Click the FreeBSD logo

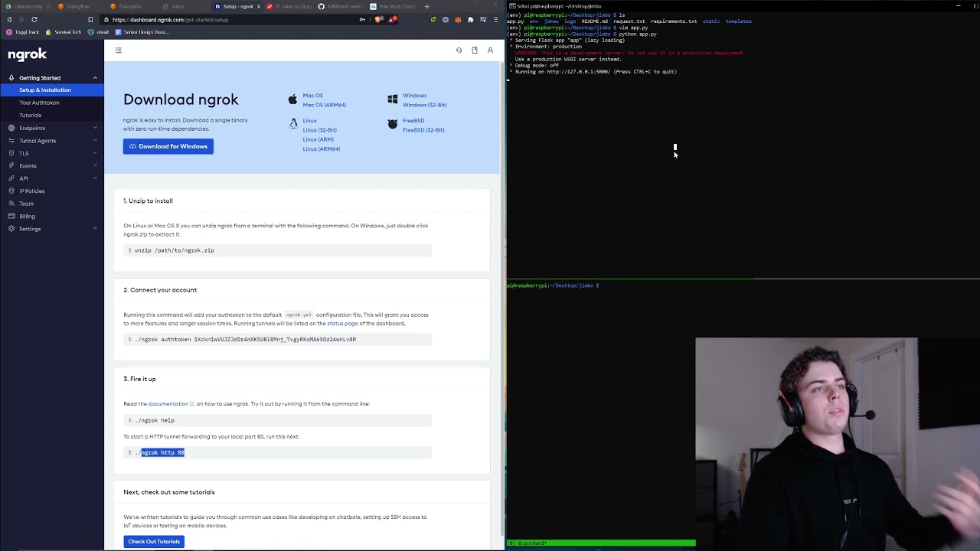(393, 124)
